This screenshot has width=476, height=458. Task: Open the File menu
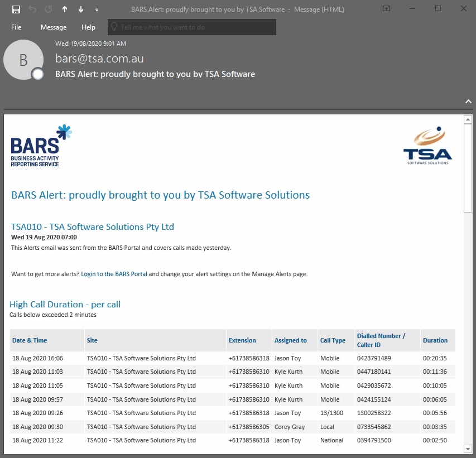16,27
